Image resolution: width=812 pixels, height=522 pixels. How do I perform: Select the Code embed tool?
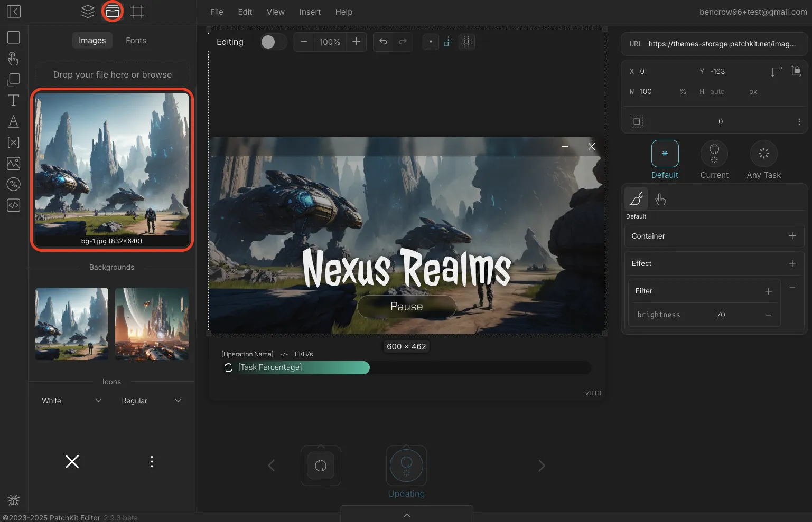tap(14, 205)
